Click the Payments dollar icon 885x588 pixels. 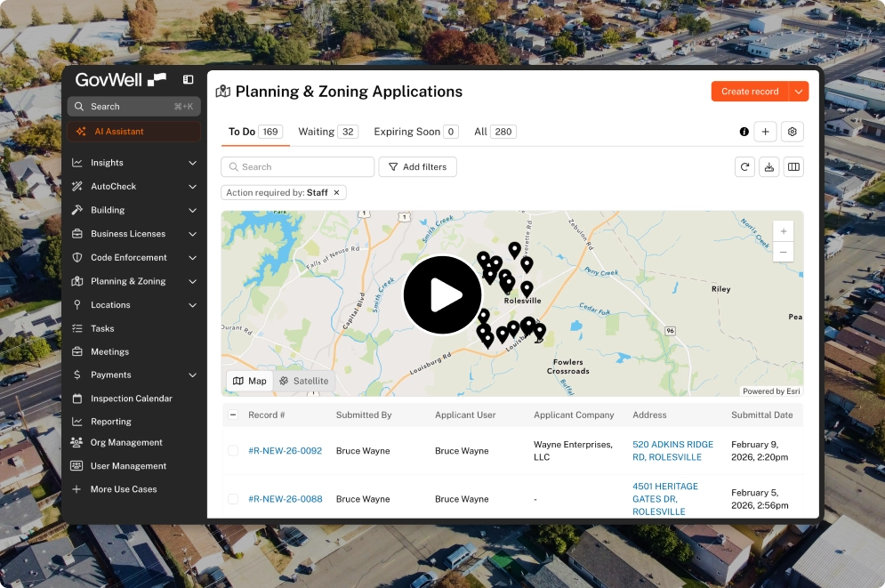(77, 375)
